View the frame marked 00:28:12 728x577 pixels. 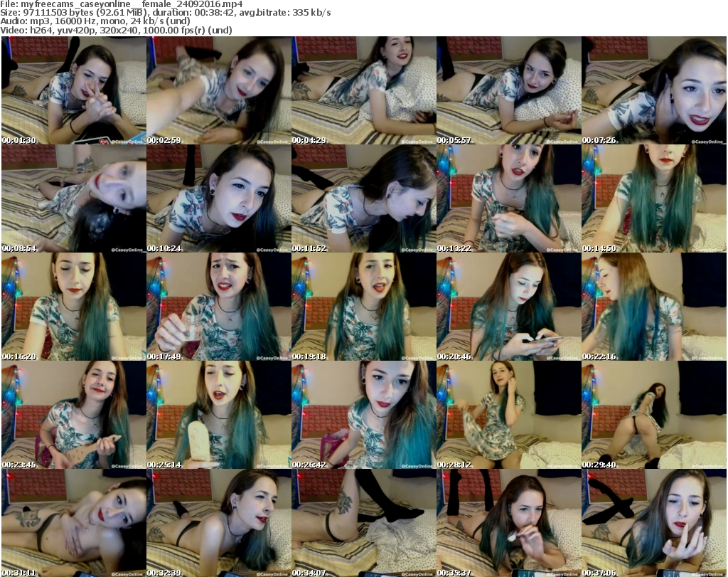click(508, 415)
